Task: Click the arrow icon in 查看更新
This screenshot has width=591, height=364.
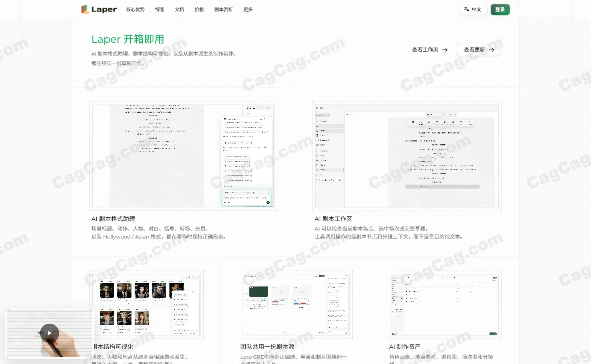Action: pyautogui.click(x=492, y=50)
